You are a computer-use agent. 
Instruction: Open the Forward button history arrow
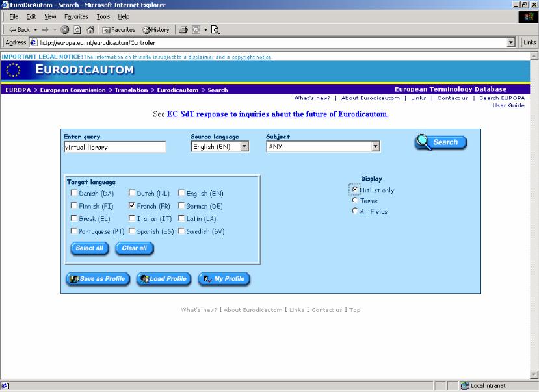tap(55, 30)
